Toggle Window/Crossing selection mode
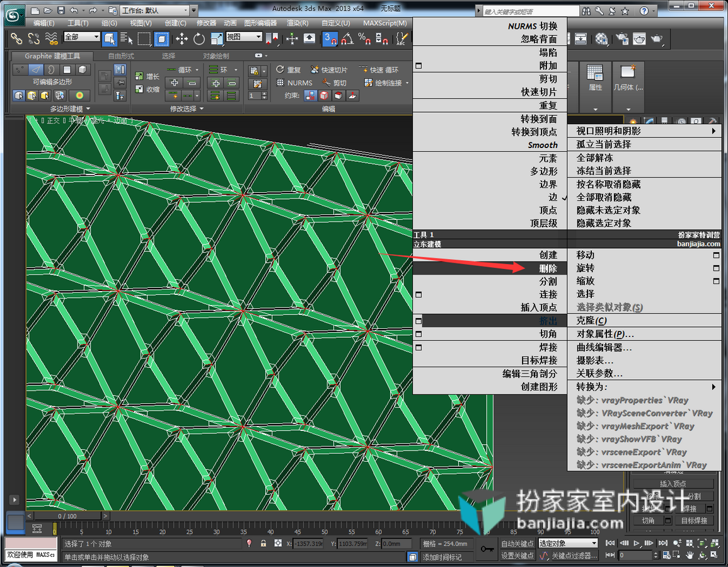The height and width of the screenshot is (567, 728). click(x=161, y=38)
